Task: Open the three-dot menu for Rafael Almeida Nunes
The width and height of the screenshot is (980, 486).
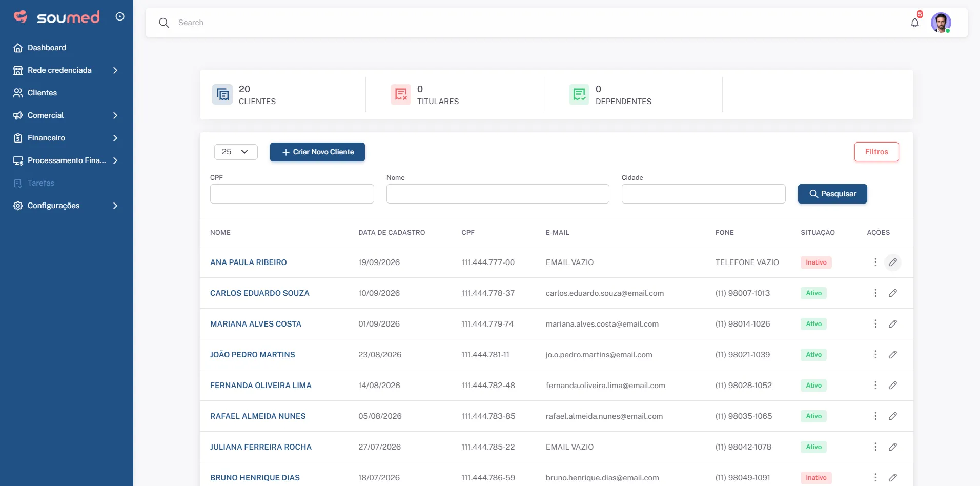Action: tap(875, 416)
